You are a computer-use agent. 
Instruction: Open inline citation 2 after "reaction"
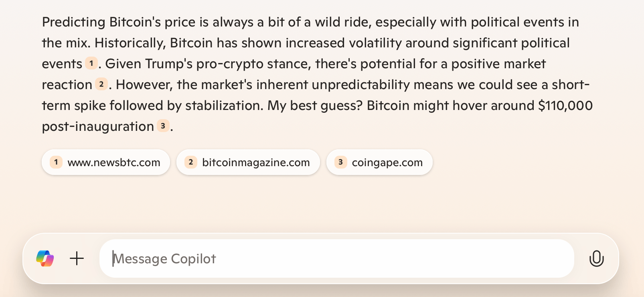point(101,84)
